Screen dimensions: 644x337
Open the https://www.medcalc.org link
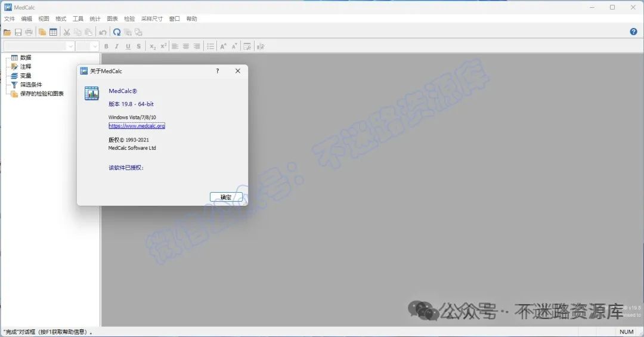coord(137,126)
